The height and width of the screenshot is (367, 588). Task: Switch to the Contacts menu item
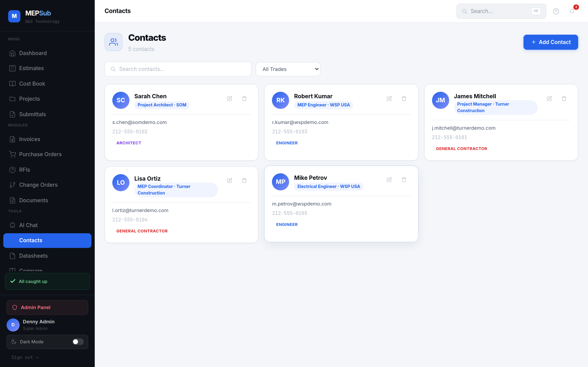pyautogui.click(x=31, y=240)
